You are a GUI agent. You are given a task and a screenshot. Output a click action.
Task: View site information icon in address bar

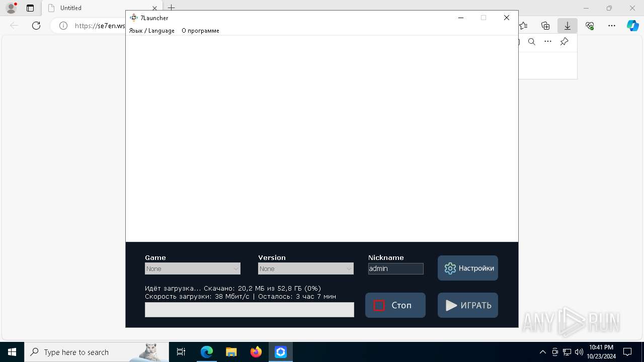click(63, 26)
